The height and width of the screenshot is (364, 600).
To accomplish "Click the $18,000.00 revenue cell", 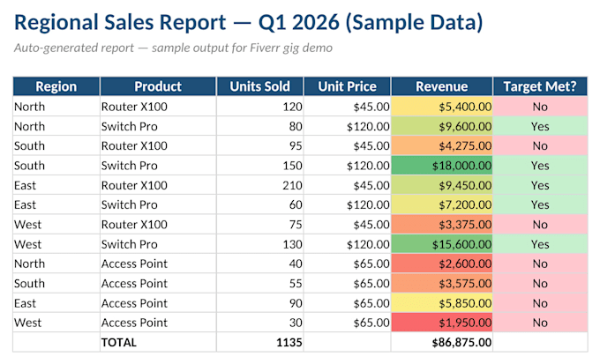I will coord(441,166).
